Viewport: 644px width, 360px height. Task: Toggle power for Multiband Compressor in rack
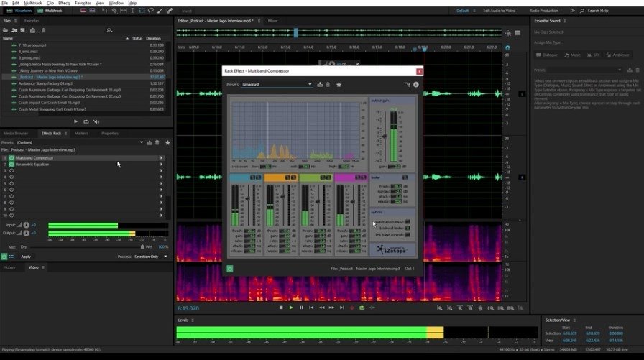(x=11, y=157)
